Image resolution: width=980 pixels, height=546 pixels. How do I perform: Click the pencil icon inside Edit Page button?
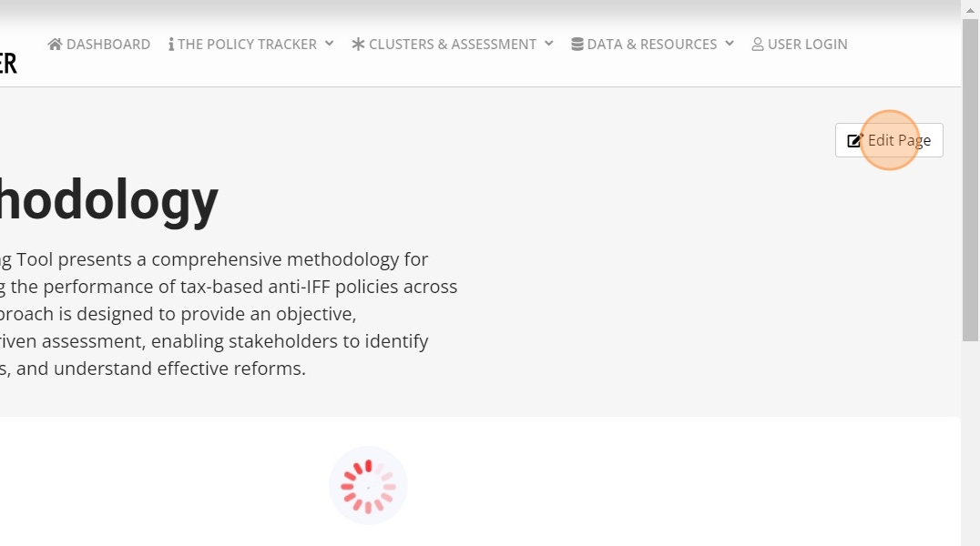(x=854, y=140)
